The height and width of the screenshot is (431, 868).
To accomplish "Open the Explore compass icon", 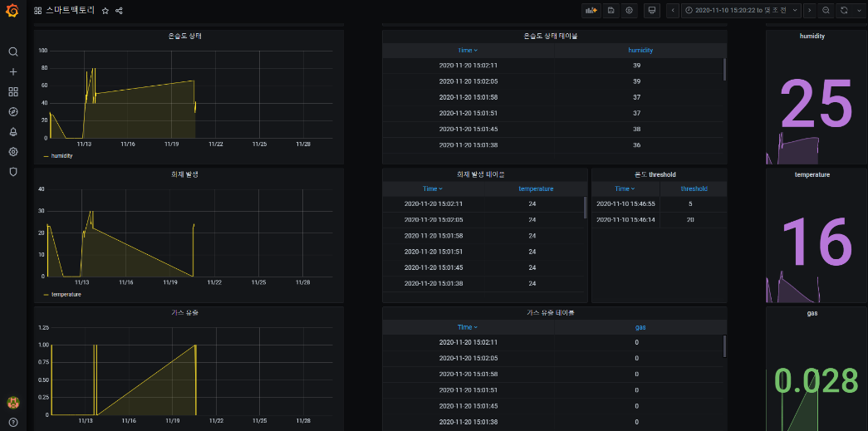I will pyautogui.click(x=13, y=112).
